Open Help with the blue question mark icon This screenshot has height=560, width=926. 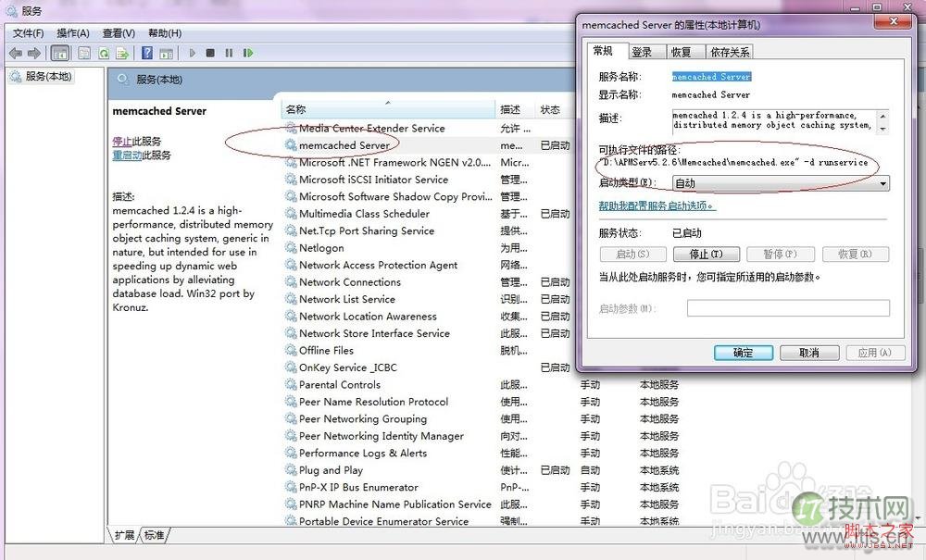pos(146,53)
